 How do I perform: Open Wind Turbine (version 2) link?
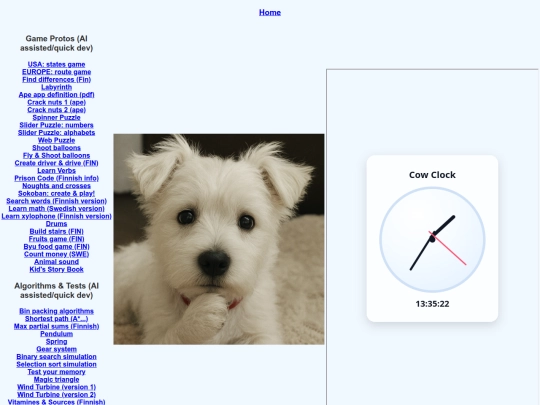pos(56,395)
